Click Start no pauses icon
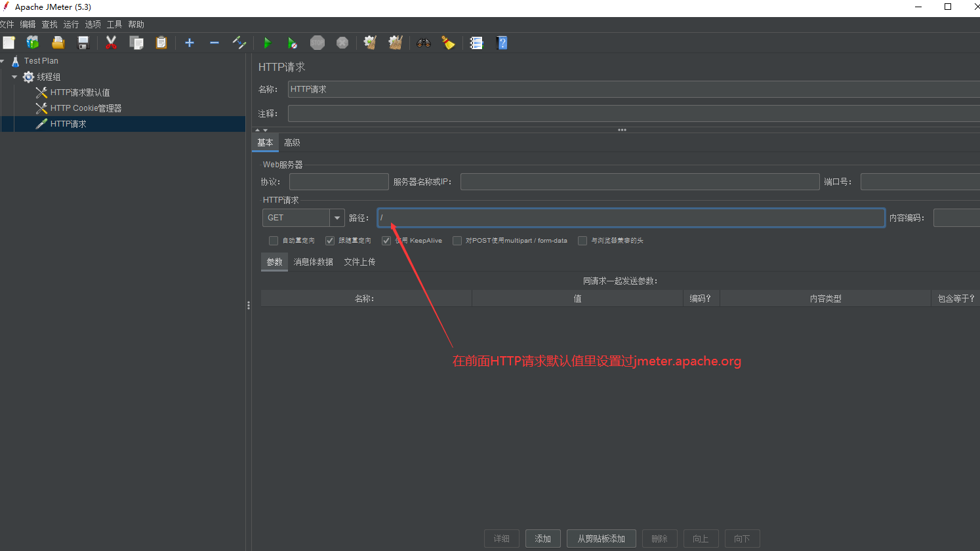 292,43
